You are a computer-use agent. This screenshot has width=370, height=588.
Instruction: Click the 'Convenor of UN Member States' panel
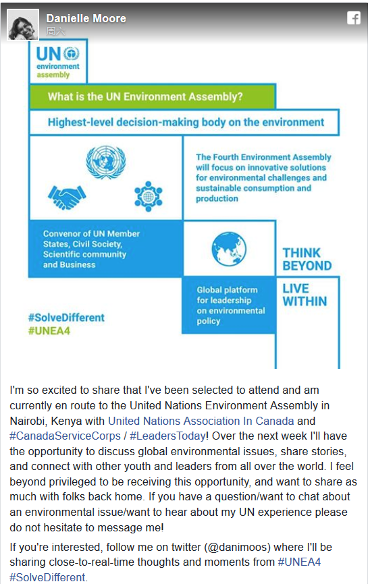[105, 249]
